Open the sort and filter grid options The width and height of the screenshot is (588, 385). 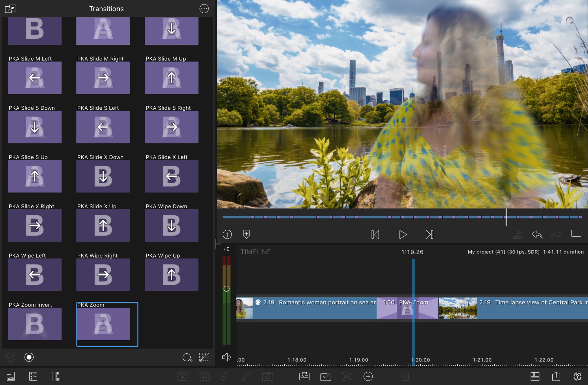tap(204, 357)
